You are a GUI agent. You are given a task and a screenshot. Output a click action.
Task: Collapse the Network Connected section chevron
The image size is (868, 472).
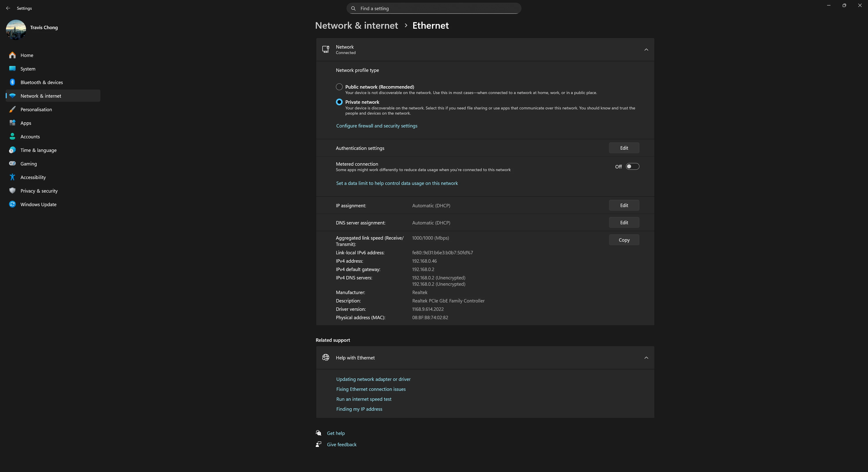click(646, 50)
